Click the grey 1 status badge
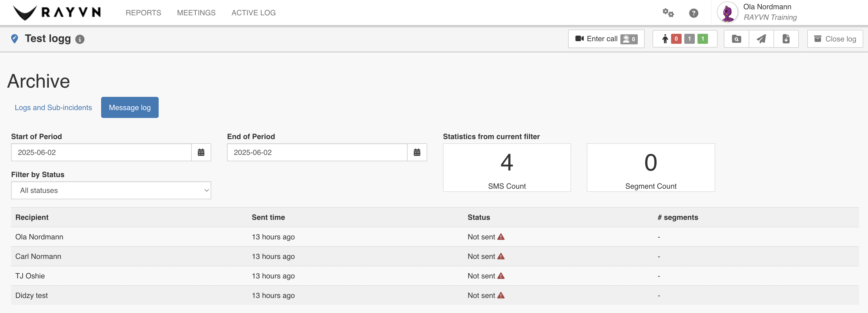The height and width of the screenshot is (313, 868). click(690, 39)
